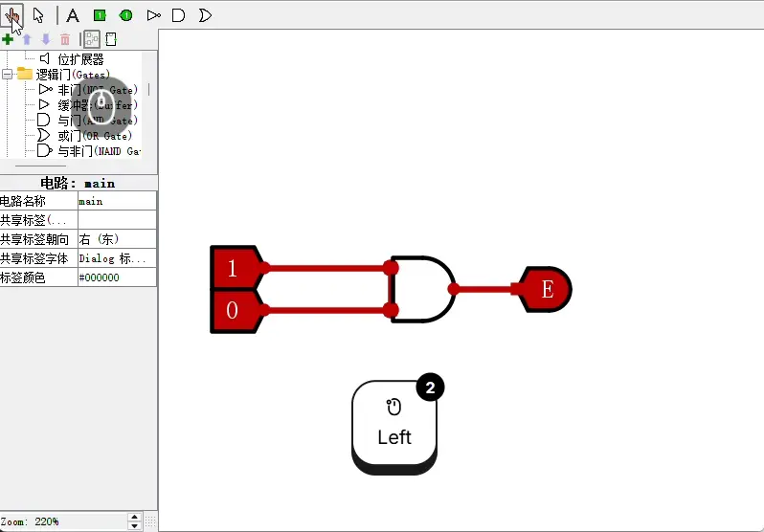Select the Poke (hand) tool
The height and width of the screenshot is (532, 764).
(12, 14)
